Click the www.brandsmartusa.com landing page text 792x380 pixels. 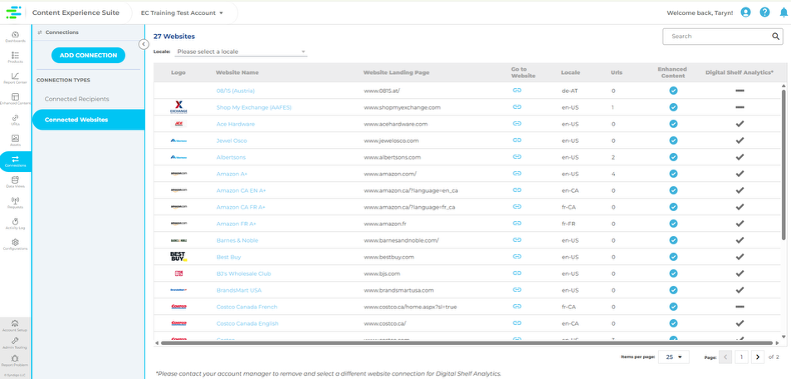coord(399,291)
